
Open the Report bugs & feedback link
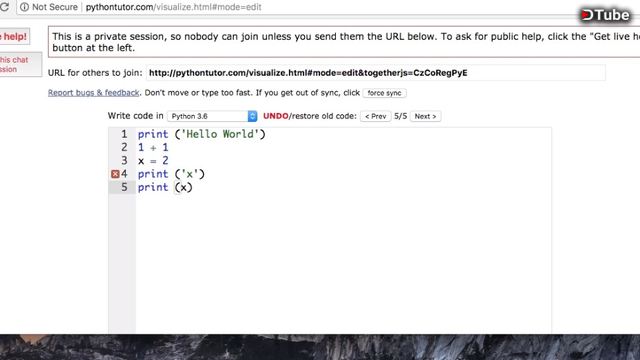tap(93, 93)
